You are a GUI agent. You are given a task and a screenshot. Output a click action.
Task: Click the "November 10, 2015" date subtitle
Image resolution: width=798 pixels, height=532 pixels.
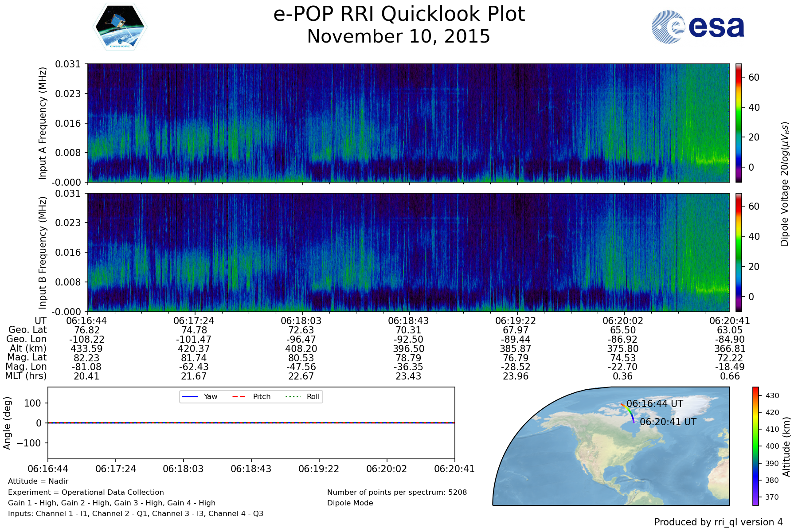399,36
